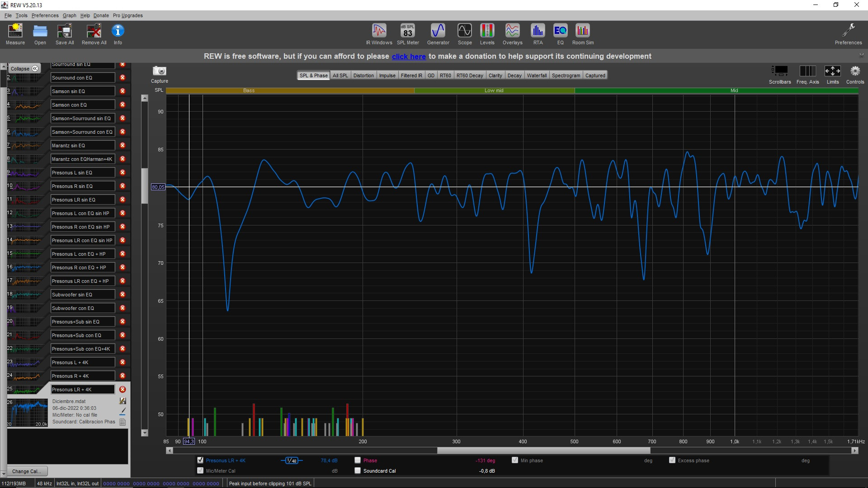
Task: Open the Preferences menu
Action: [45, 15]
